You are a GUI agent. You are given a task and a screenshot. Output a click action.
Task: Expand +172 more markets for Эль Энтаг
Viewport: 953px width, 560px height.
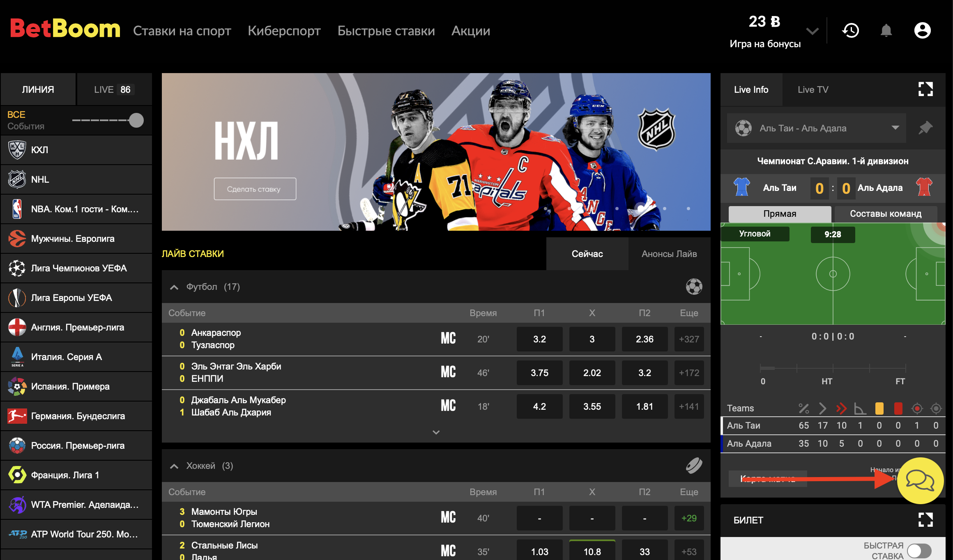pos(689,373)
